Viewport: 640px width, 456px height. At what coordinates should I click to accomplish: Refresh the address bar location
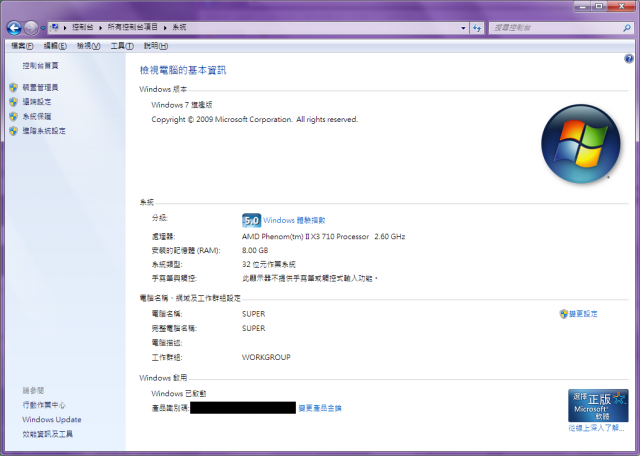[x=477, y=28]
